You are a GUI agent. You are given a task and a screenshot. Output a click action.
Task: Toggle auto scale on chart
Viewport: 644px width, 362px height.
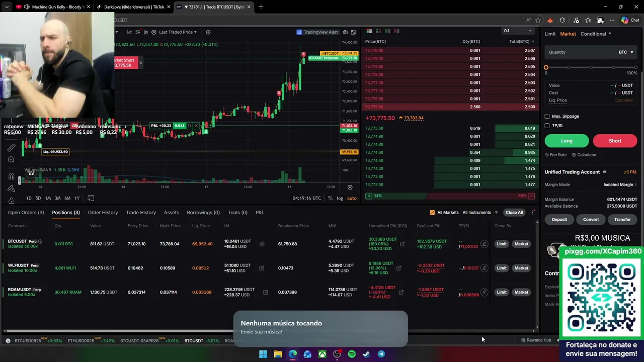point(352,198)
